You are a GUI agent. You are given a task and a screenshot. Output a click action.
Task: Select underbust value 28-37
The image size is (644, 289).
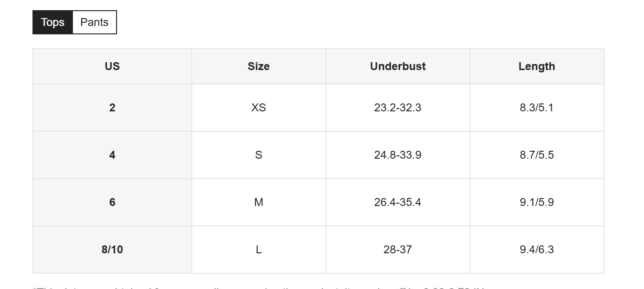coord(398,250)
